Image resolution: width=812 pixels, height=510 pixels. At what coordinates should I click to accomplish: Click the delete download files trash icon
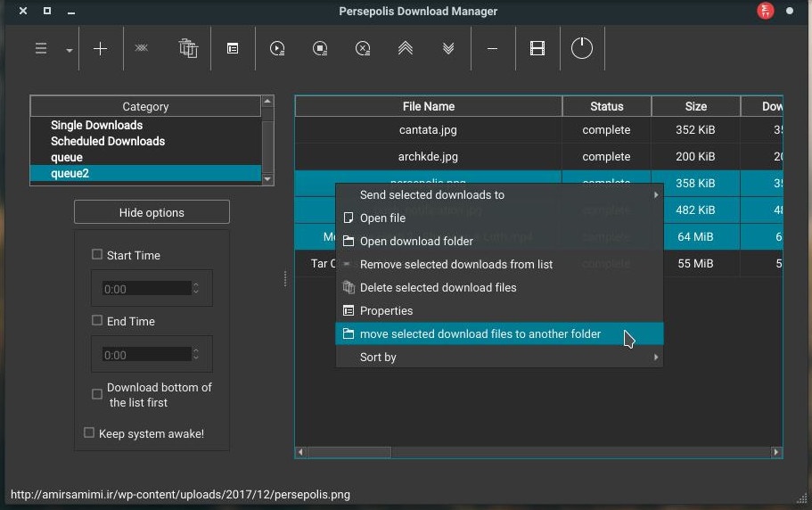(188, 48)
